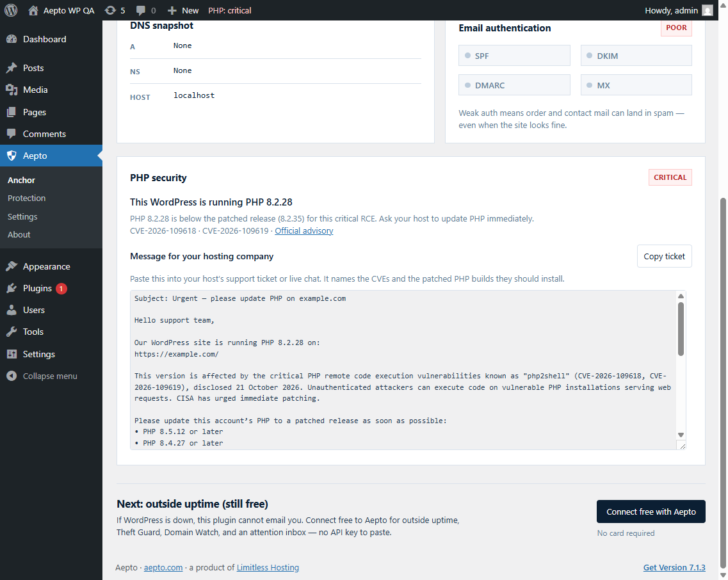Click Get Version 7.1.3 link
This screenshot has width=728, height=580.
tap(674, 567)
